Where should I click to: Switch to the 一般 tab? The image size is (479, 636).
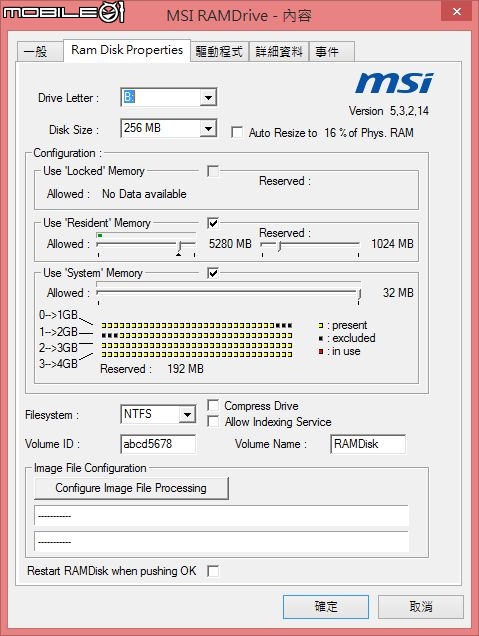coord(40,52)
